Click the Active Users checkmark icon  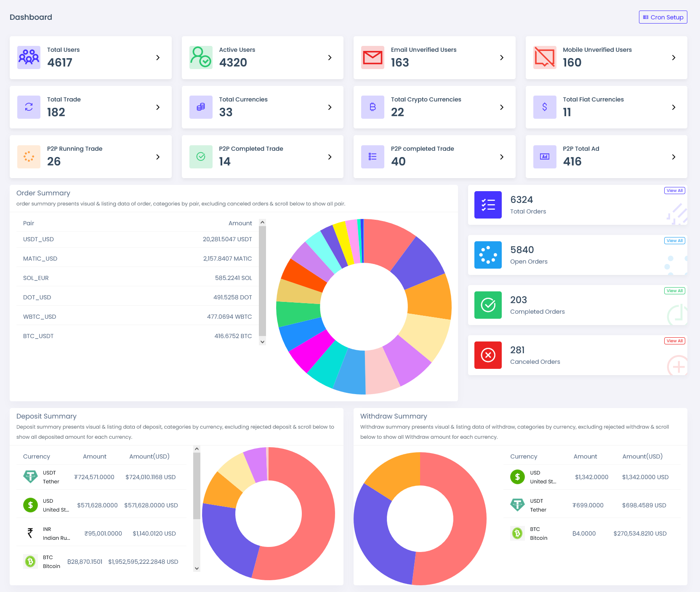coord(201,57)
